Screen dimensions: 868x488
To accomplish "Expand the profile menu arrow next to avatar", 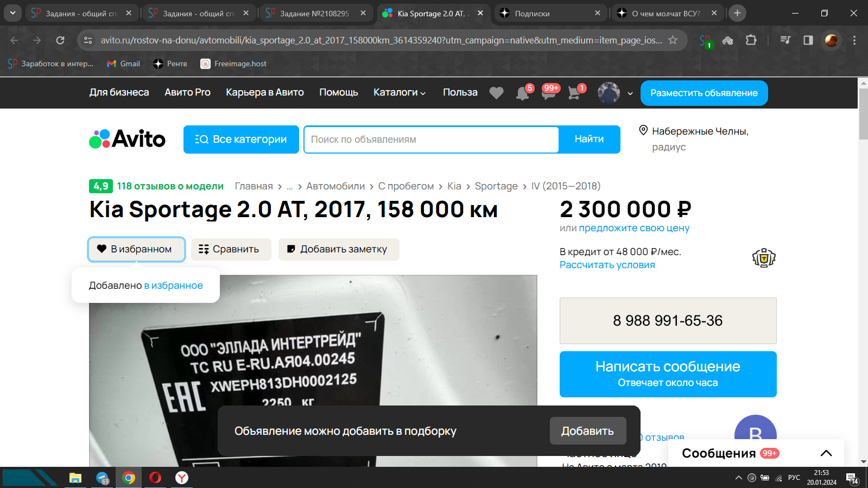I will point(630,93).
